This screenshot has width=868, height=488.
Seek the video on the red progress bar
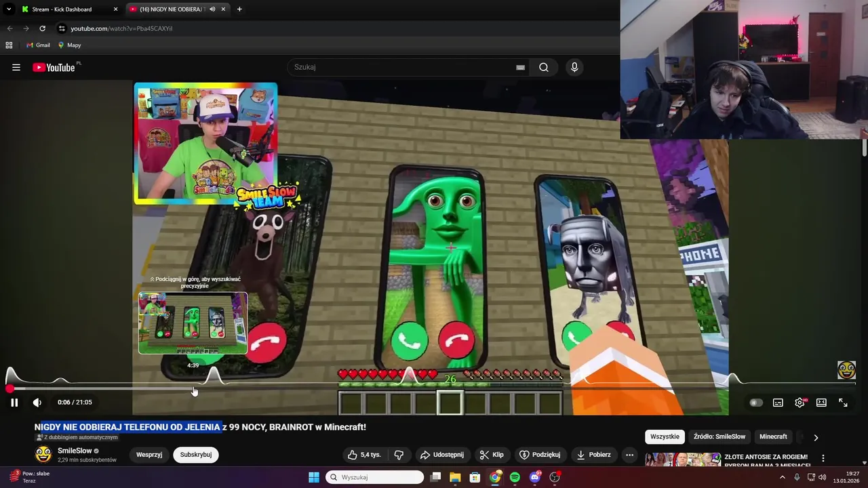(434, 388)
